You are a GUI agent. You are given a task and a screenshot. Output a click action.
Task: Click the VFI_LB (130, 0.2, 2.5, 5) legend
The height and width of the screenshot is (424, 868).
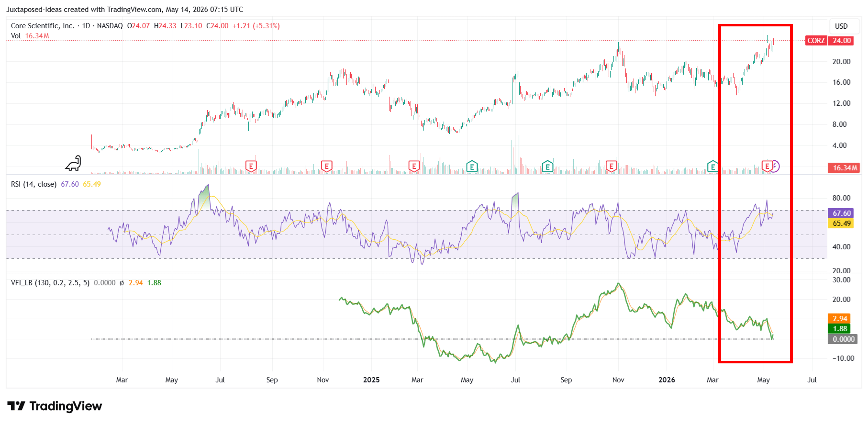tap(50, 283)
